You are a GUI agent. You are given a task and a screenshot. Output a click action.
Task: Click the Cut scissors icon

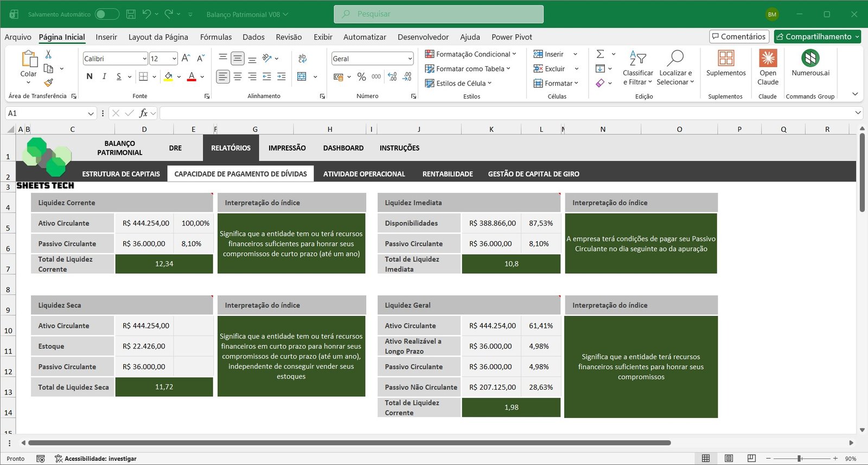(48, 54)
